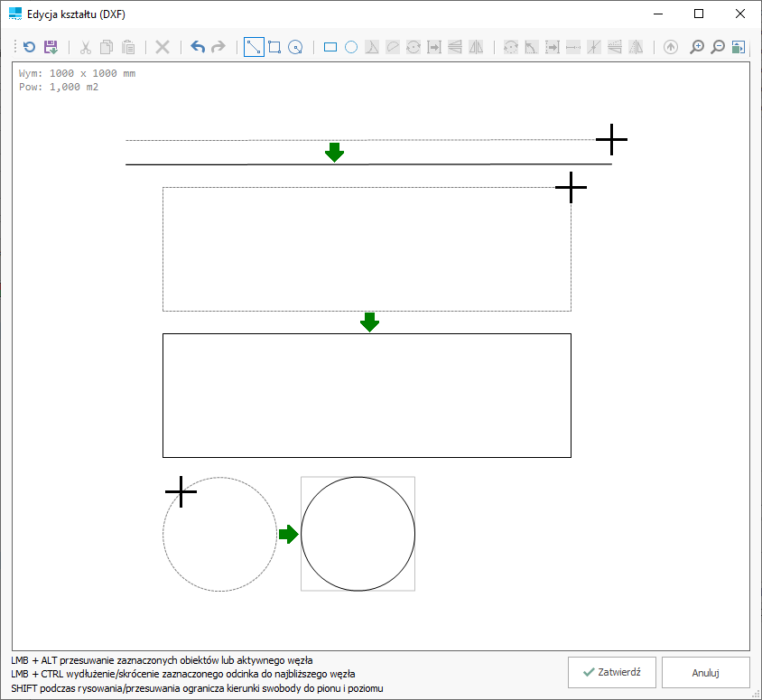Select the rectangle by two corners tool
Screen dimensions: 762x700
coord(274,47)
